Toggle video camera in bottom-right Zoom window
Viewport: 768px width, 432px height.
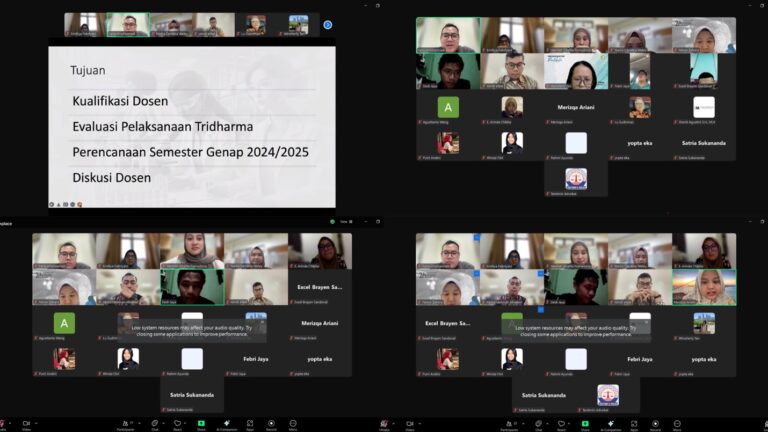[410, 424]
